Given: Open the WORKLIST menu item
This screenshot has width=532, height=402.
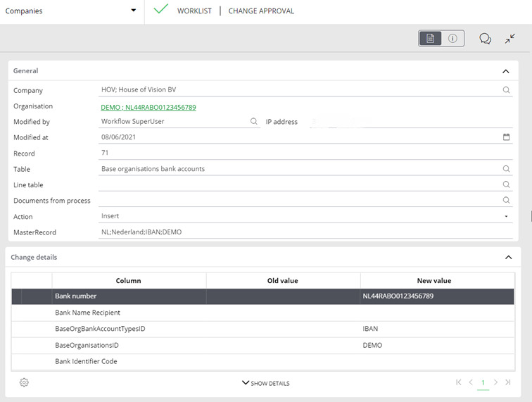Looking at the screenshot, I should [x=194, y=11].
